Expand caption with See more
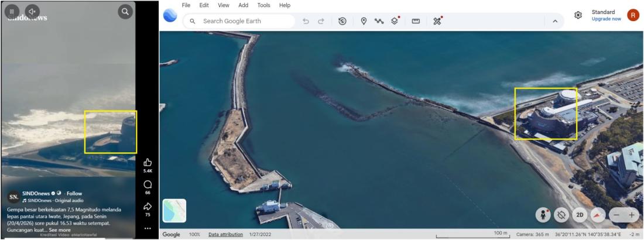The image size is (644, 240). 60,230
